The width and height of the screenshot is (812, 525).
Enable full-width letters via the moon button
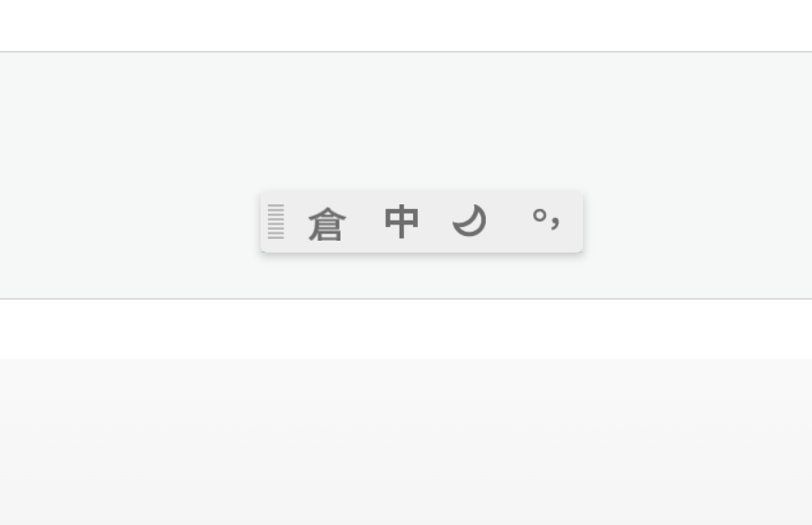[470, 221]
